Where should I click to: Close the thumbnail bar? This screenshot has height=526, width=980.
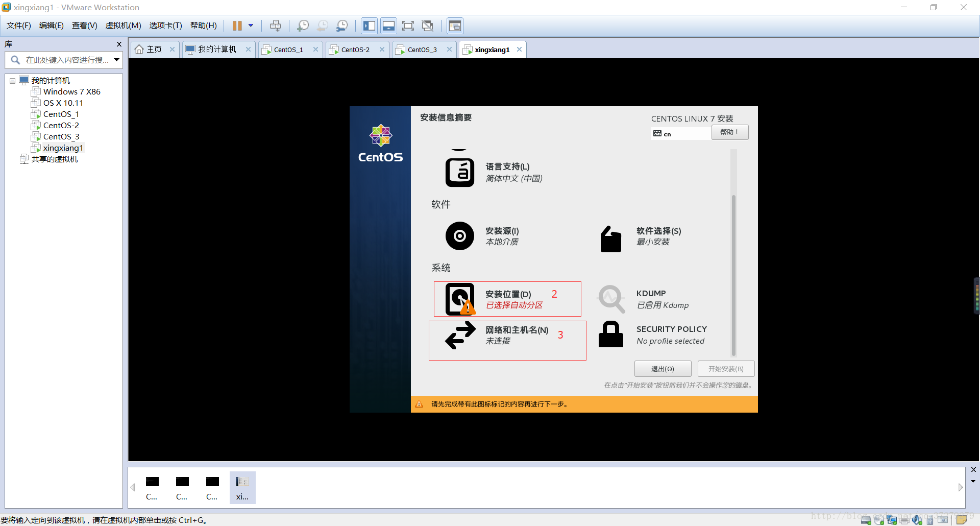coord(973,470)
